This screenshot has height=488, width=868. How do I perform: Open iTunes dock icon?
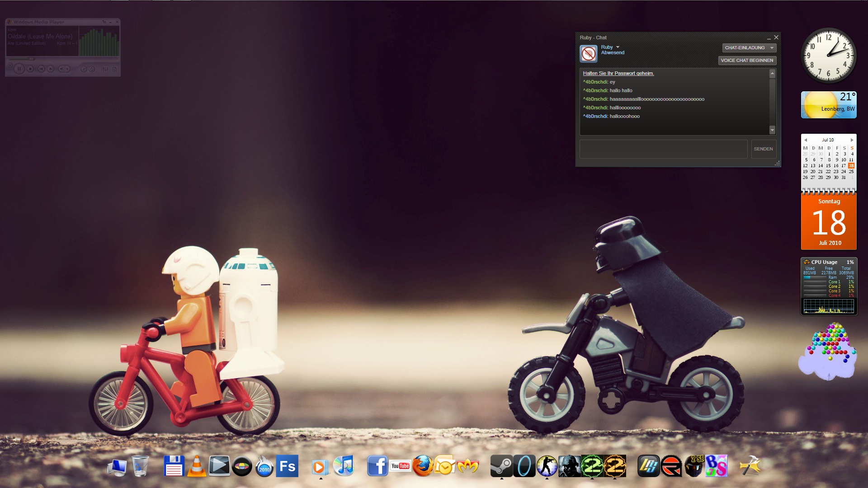coord(344,465)
